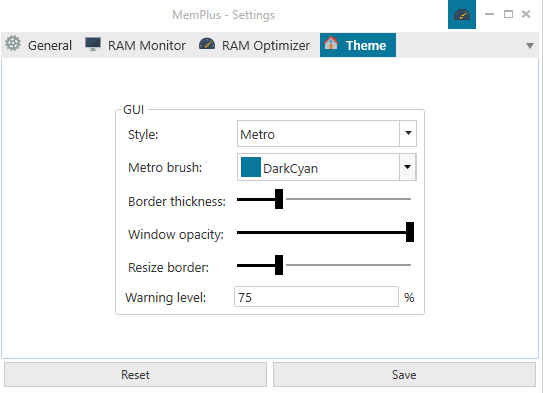Open the General tab
The width and height of the screenshot is (543, 393).
click(38, 45)
